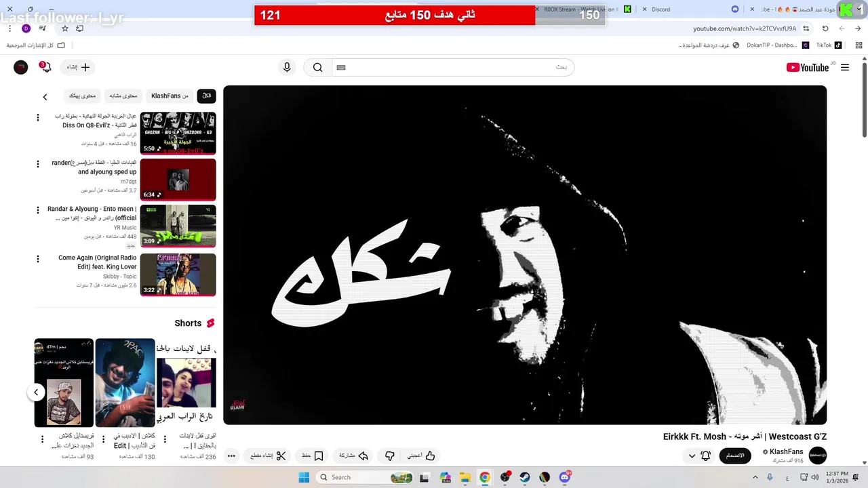Select the محتوى يهمّك filter chip
This screenshot has height=488, width=868.
[x=82, y=96]
